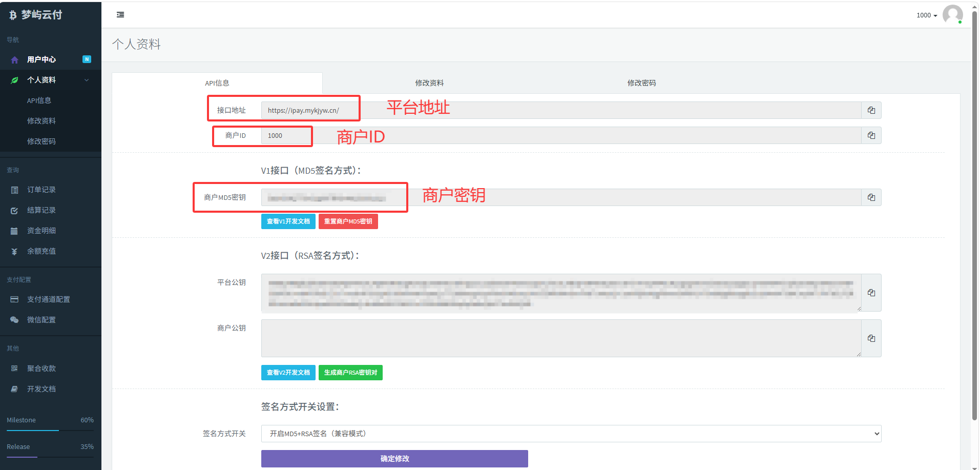Select the sidebar submenu entry 修改密码

point(41,141)
